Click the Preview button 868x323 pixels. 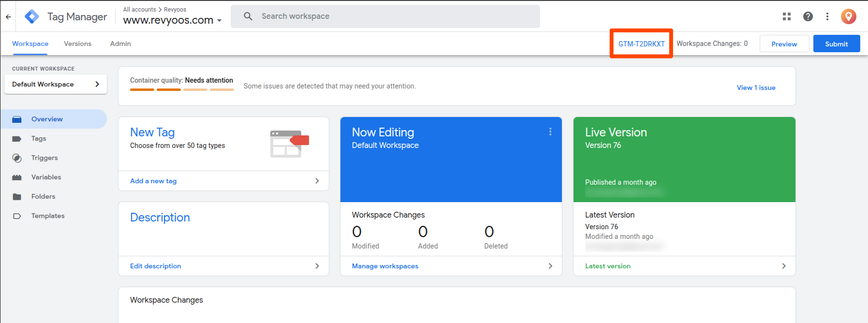[x=784, y=44]
